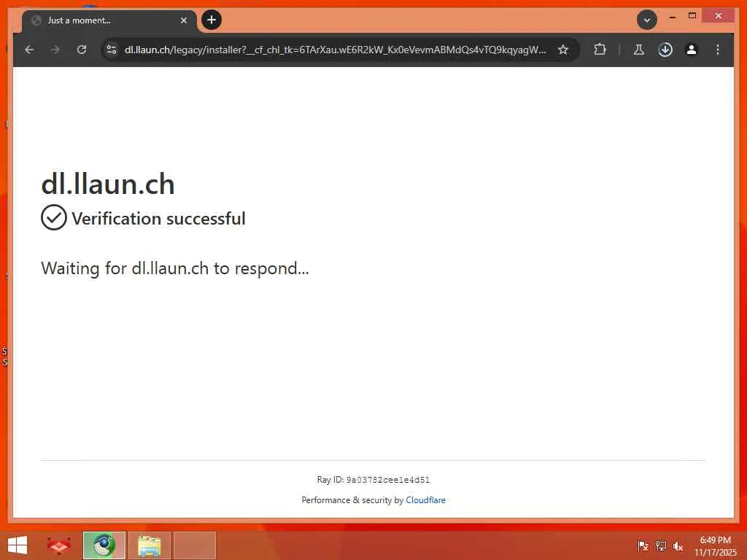The image size is (747, 560).
Task: Open the network tray icon
Action: click(x=661, y=545)
